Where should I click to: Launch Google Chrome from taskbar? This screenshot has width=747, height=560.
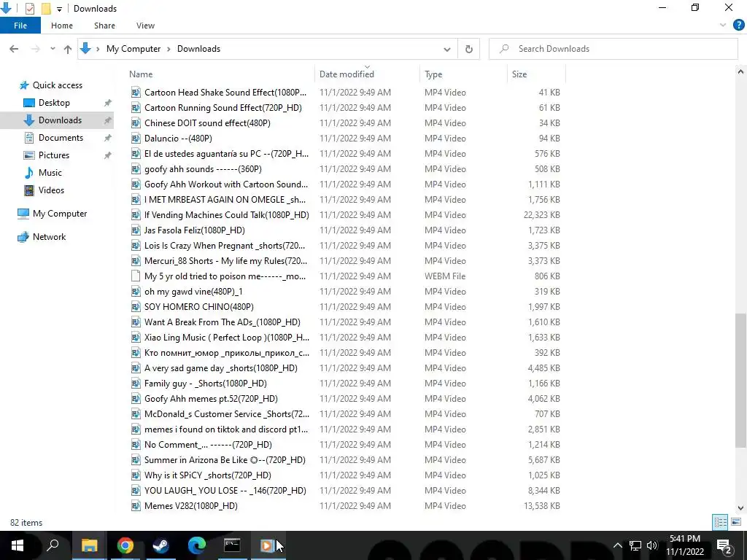point(125,545)
